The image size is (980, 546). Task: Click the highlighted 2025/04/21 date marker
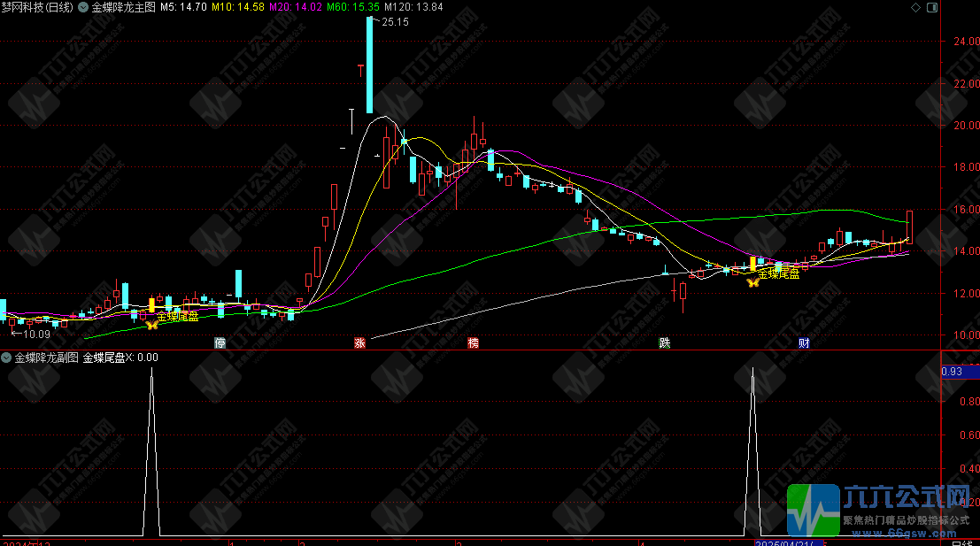789,542
